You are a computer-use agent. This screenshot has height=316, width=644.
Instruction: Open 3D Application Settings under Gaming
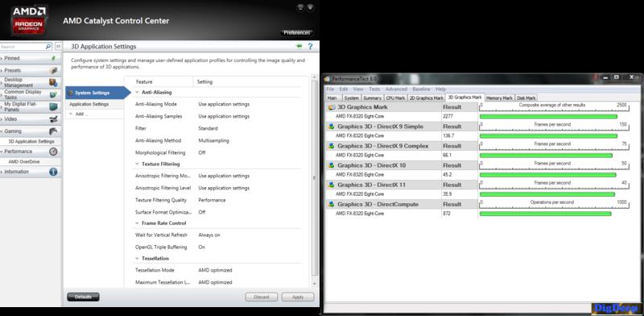(31, 142)
